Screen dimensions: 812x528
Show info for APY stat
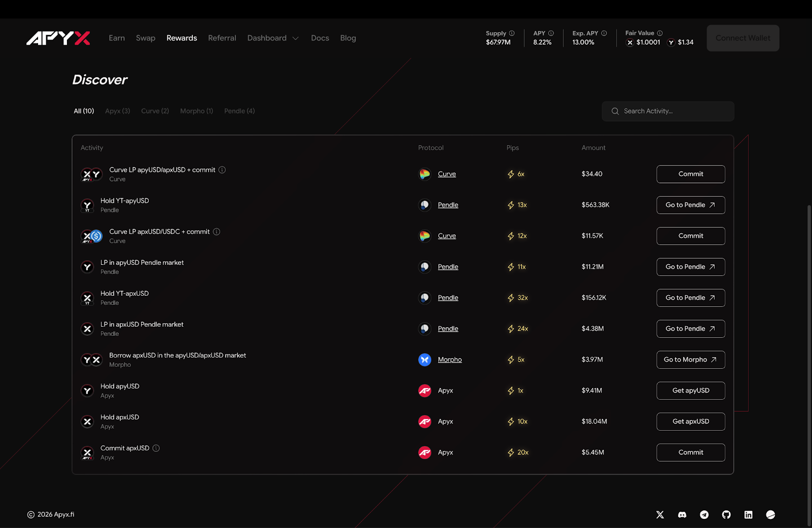tap(551, 33)
